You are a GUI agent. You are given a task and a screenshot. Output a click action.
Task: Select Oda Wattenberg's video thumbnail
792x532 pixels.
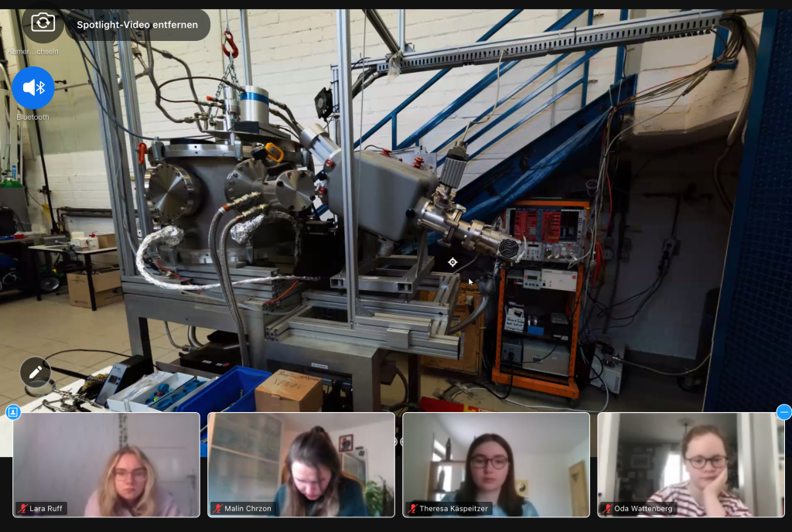pos(691,464)
